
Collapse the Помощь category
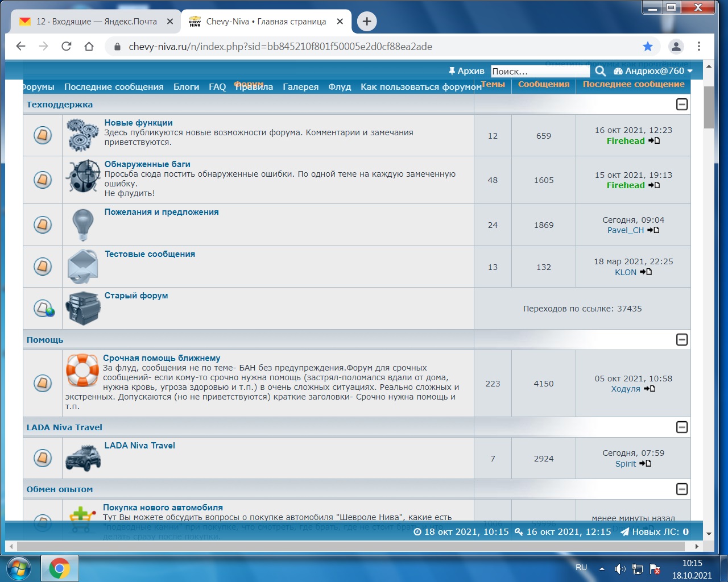coord(682,339)
